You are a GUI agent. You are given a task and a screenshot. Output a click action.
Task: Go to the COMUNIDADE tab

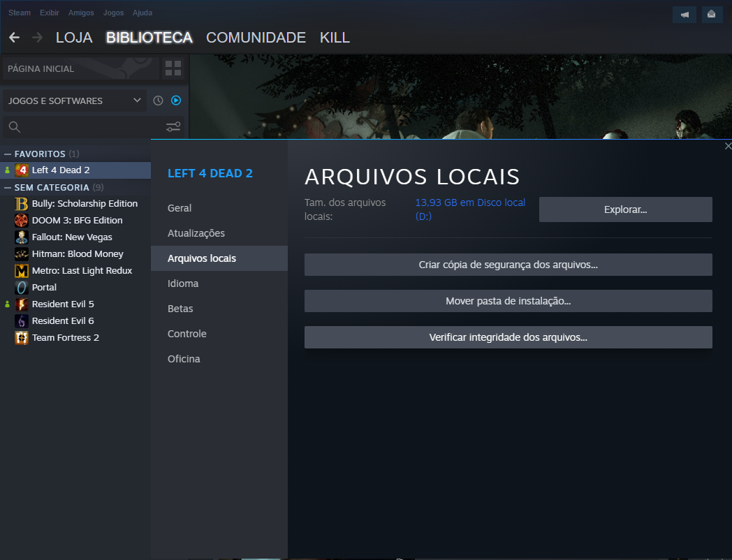[x=256, y=38]
